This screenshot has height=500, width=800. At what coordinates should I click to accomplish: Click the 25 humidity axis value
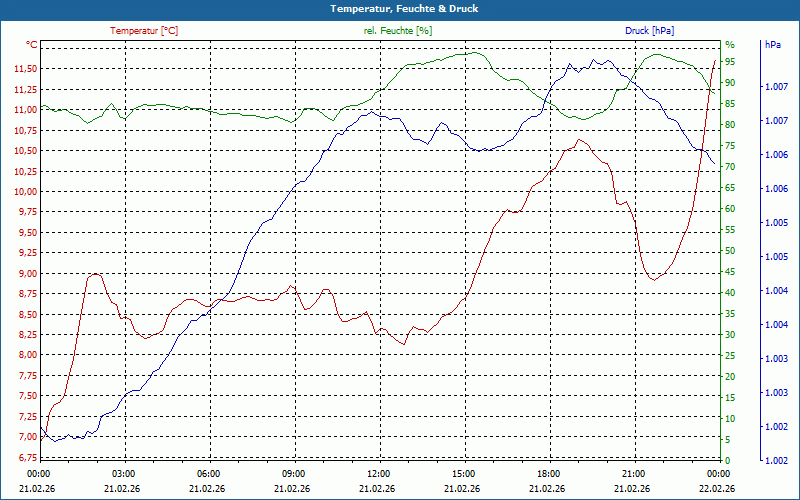pos(731,356)
